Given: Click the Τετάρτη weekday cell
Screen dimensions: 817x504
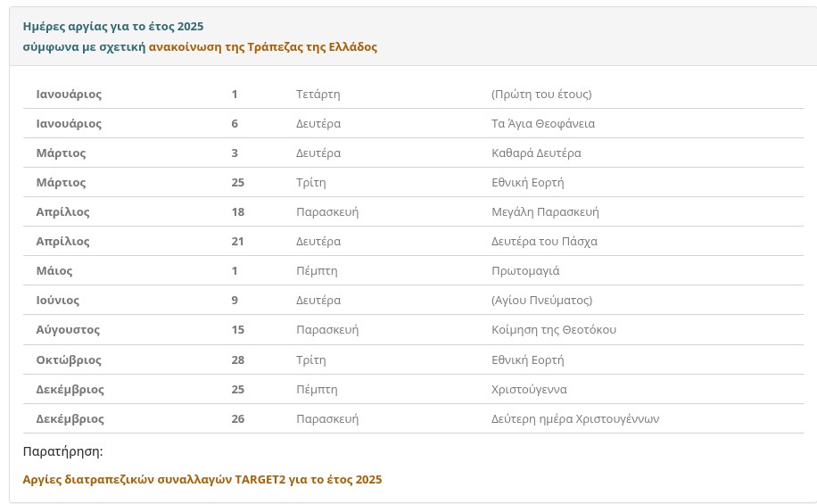Looking at the screenshot, I should pyautogui.click(x=318, y=95).
